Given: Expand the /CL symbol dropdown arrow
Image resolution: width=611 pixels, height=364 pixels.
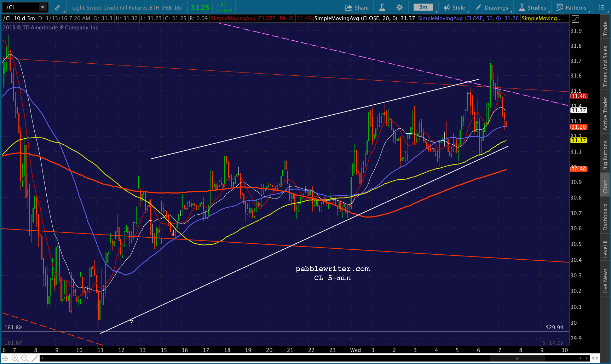Looking at the screenshot, I should pyautogui.click(x=42, y=7).
